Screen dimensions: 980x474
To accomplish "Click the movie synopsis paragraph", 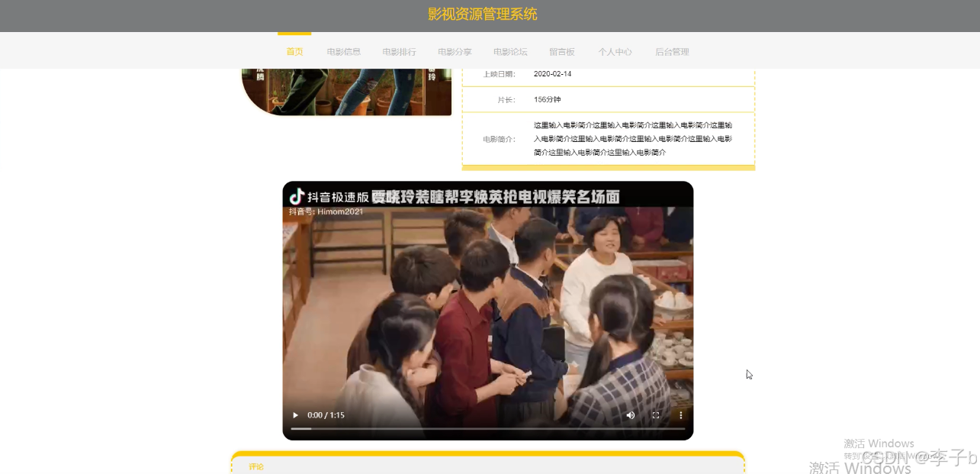I will (x=633, y=139).
